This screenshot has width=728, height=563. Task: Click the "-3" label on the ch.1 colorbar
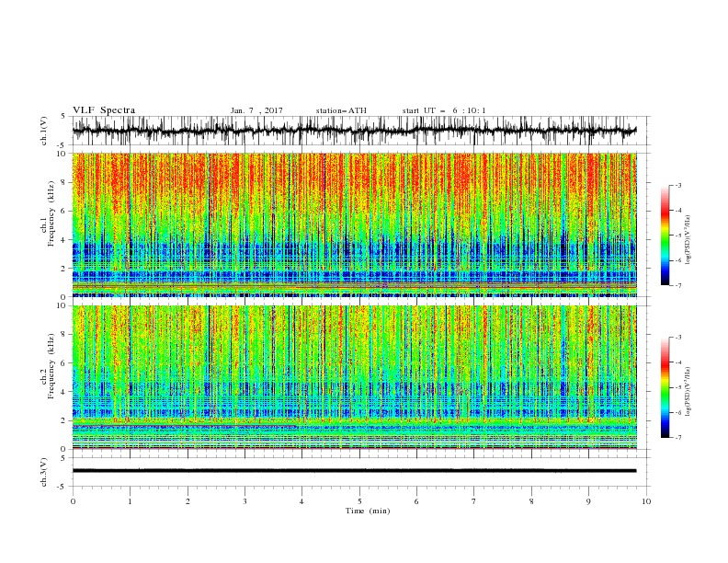click(x=677, y=186)
